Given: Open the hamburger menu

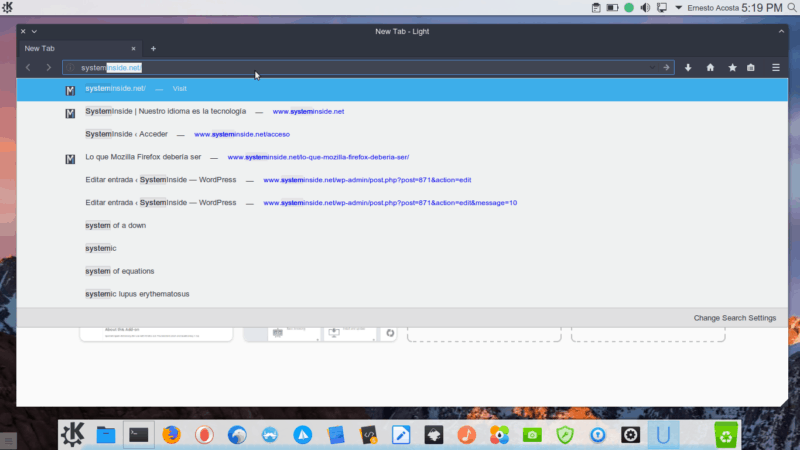Looking at the screenshot, I should click(776, 67).
